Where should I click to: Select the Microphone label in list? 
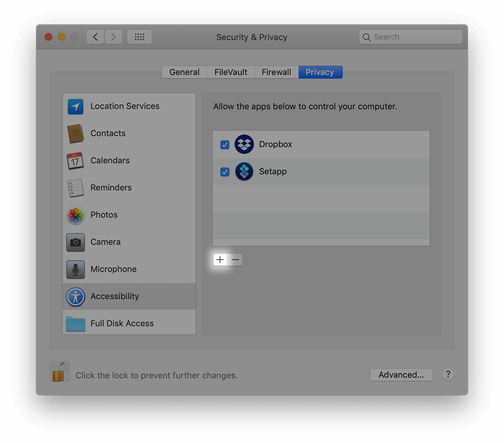[114, 269]
